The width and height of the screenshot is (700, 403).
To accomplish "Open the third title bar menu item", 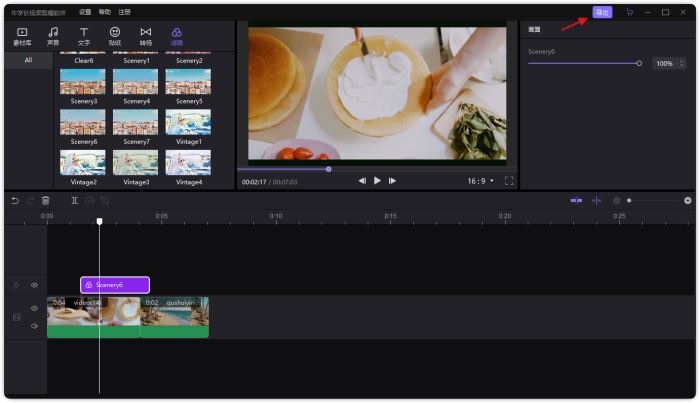I will [x=125, y=12].
